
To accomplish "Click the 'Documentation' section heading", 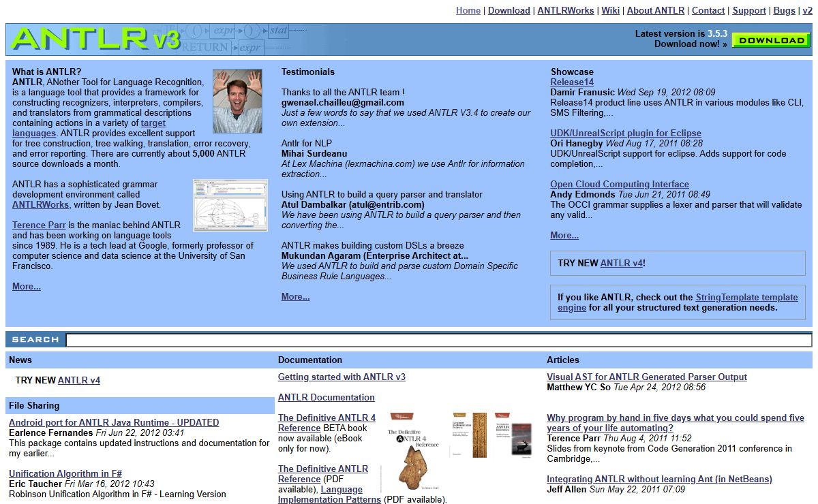I will (x=310, y=360).
